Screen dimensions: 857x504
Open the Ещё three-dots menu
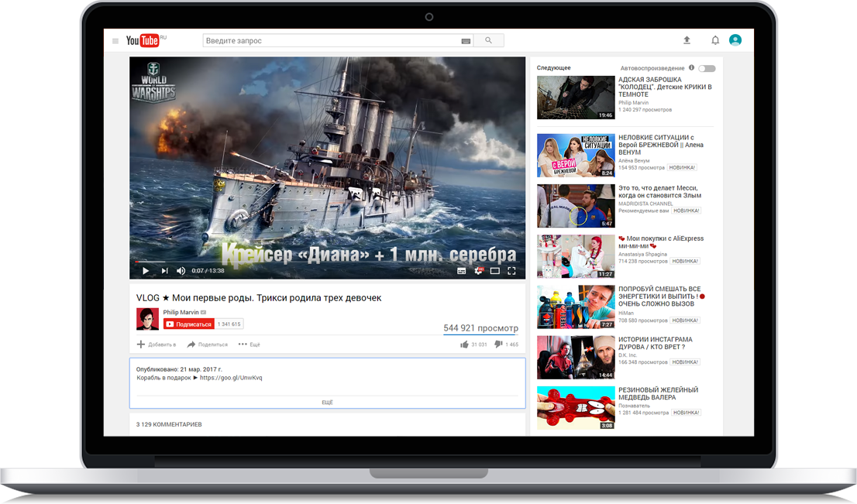250,345
